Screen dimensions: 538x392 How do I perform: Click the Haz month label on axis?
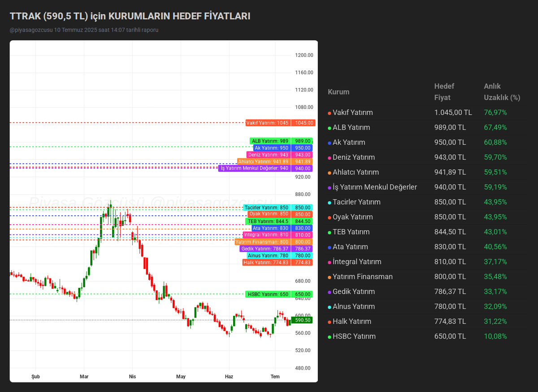229,377
